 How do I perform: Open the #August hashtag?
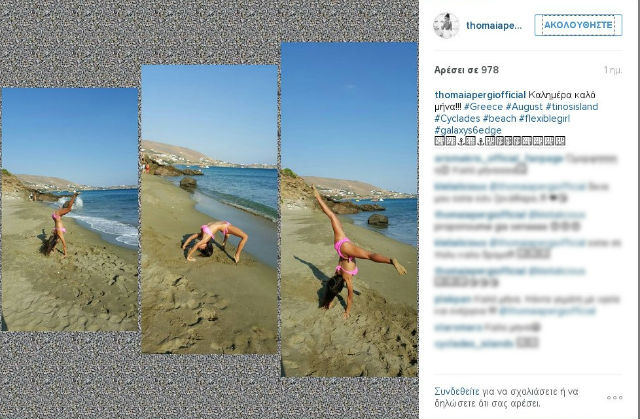pos(524,106)
